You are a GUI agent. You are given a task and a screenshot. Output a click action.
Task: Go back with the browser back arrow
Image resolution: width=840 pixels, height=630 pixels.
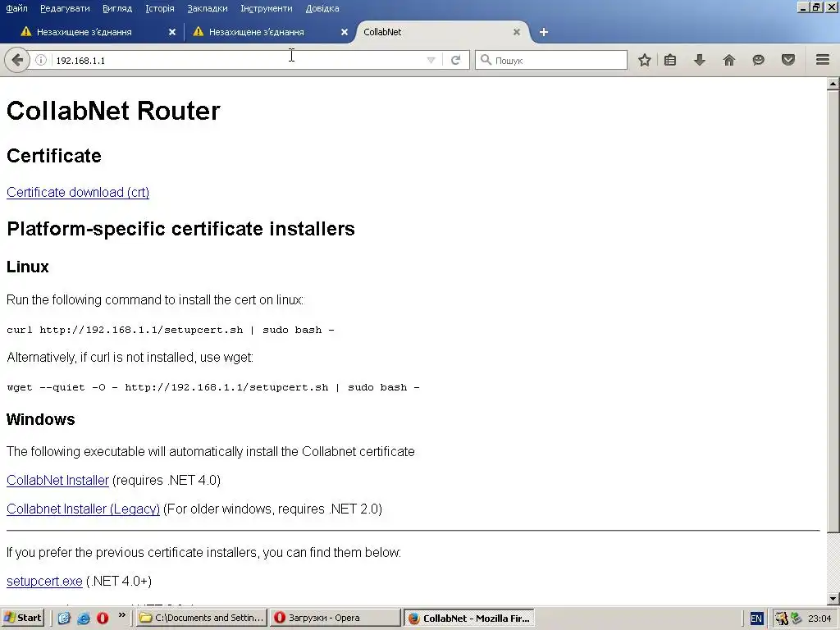[16, 60]
